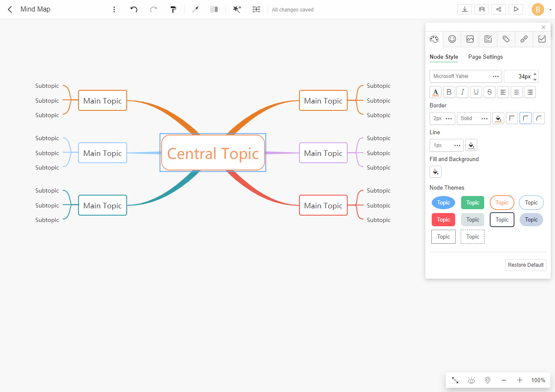
Task: Click the share icon in header
Action: (499, 9)
